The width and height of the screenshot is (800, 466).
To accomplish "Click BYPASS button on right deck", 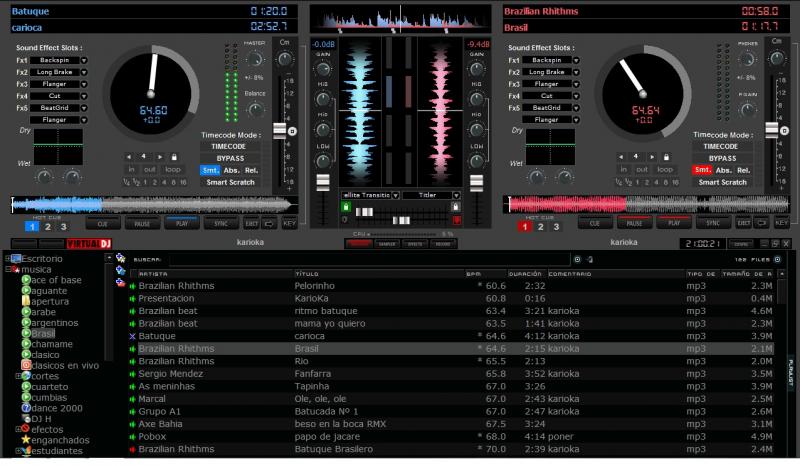I will pyautogui.click(x=722, y=158).
